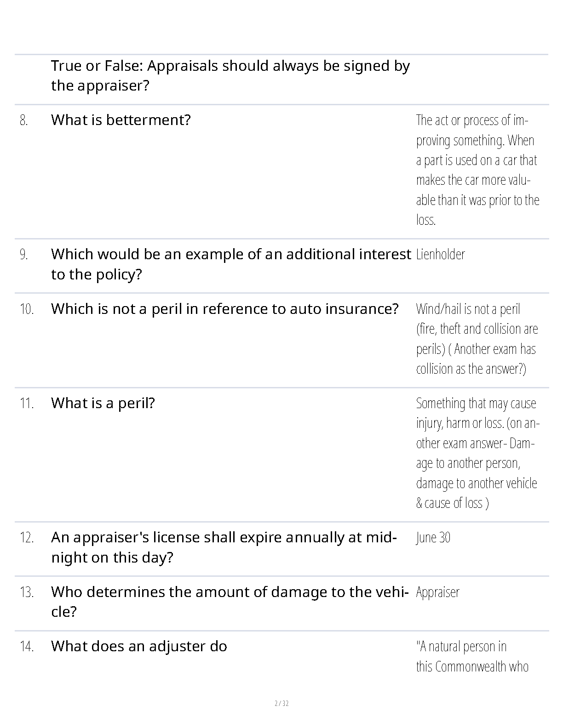The height and width of the screenshot is (728, 563).
Task: Click the question number 13
Action: [27, 592]
